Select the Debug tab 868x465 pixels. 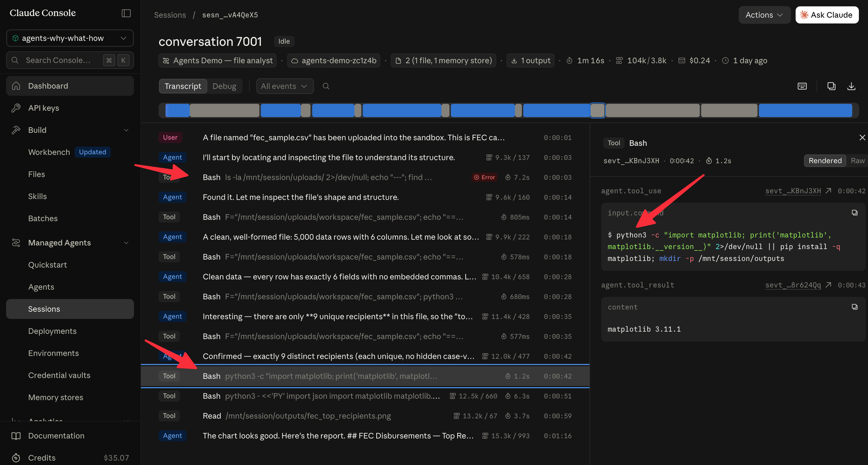click(224, 86)
